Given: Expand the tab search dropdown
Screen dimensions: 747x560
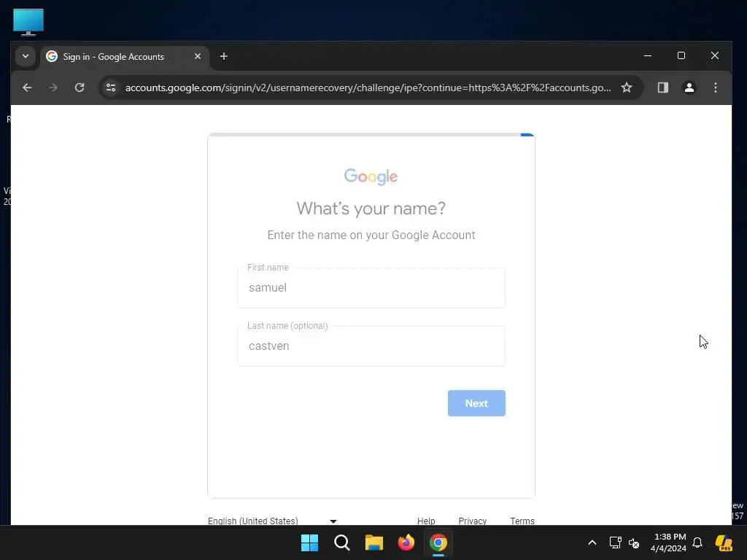Looking at the screenshot, I should pyautogui.click(x=26, y=57).
